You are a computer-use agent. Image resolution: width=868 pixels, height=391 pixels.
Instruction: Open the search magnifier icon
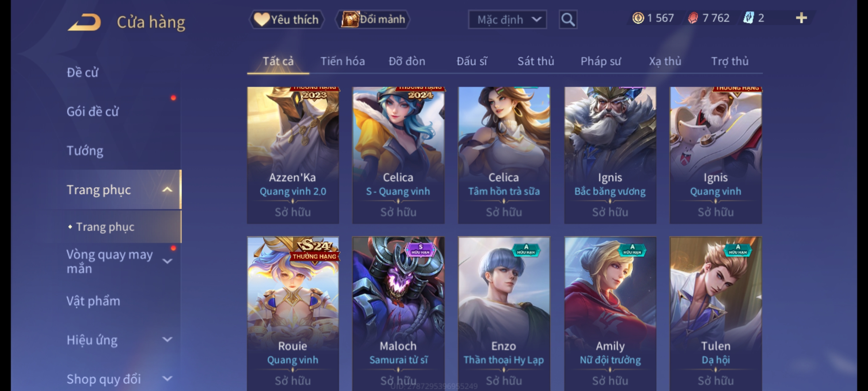(568, 20)
